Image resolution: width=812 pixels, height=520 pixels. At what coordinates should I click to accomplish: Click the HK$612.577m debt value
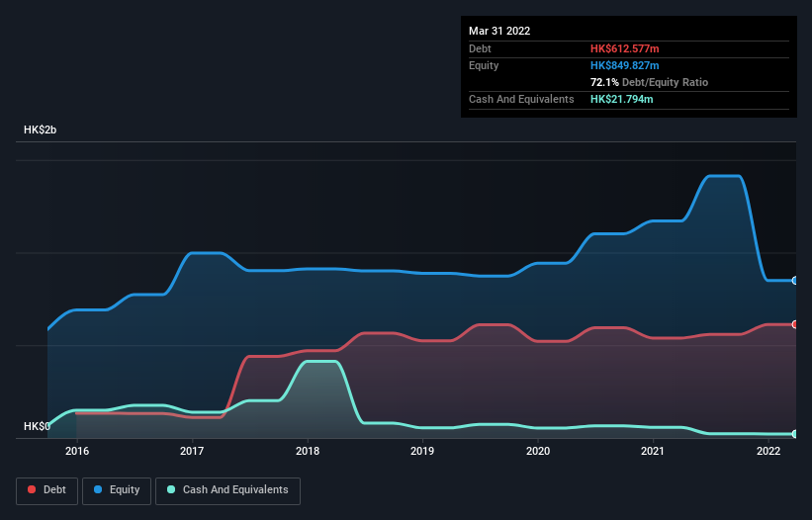(624, 48)
